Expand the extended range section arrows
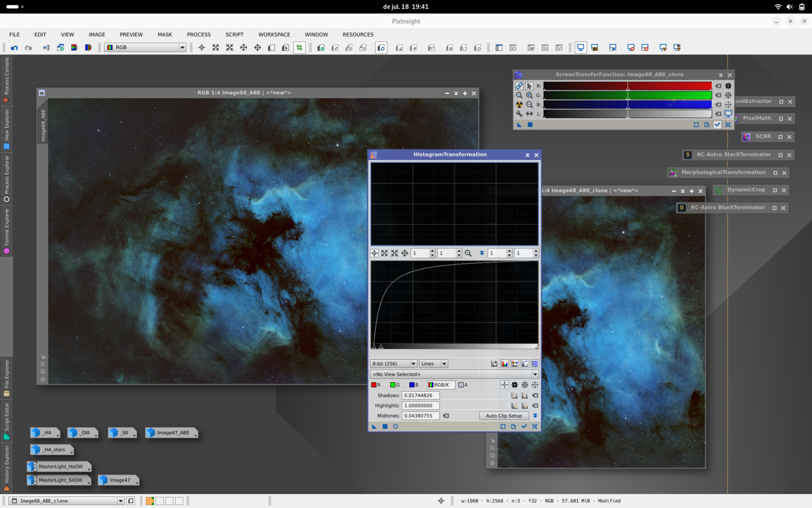The image size is (812, 508). coord(535,416)
